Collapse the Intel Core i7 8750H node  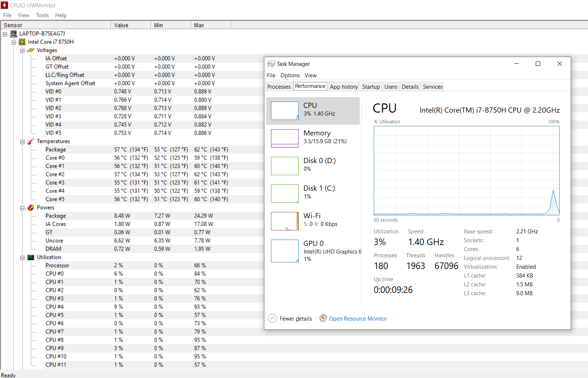click(x=14, y=42)
